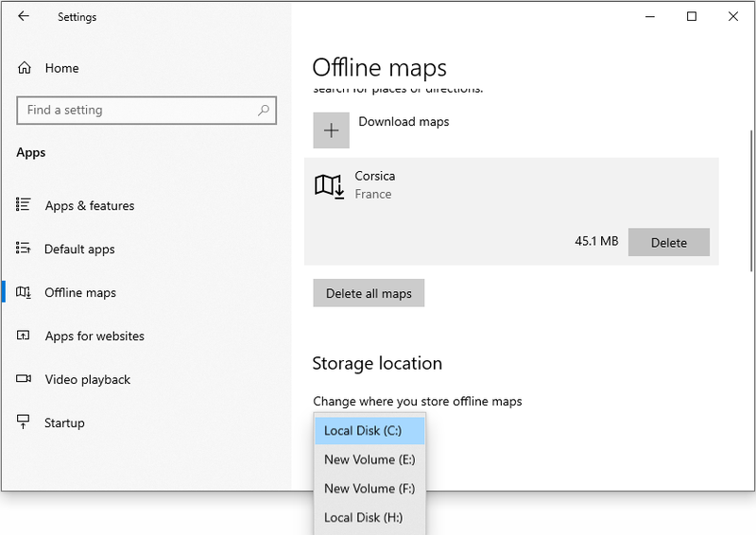Screen dimensions: 756x535
Task: Click the plus Download maps button
Action: coord(332,130)
